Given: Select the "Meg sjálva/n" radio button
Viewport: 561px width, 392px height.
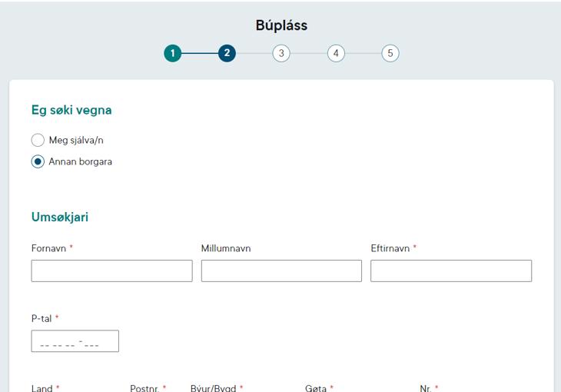Looking at the screenshot, I should tap(38, 140).
